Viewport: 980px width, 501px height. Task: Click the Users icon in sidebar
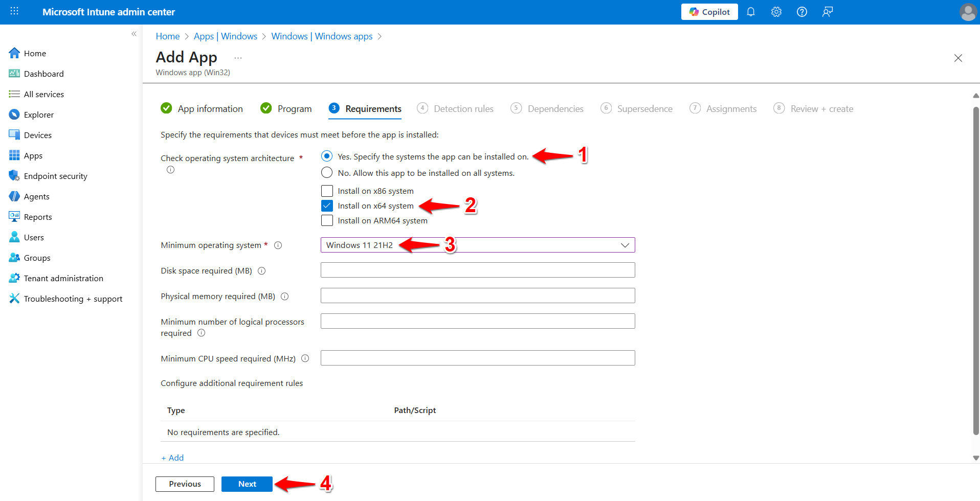[x=14, y=237]
